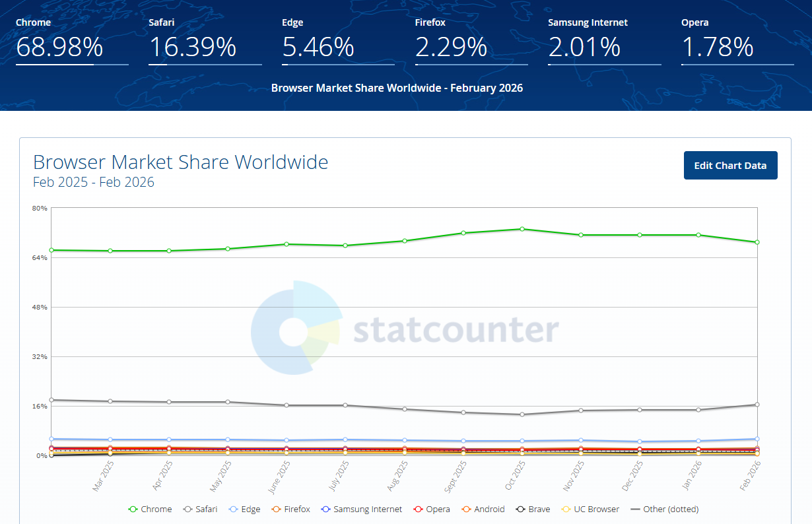Viewport: 812px width, 524px height.
Task: Click the Edit Chart Data button
Action: [730, 166]
